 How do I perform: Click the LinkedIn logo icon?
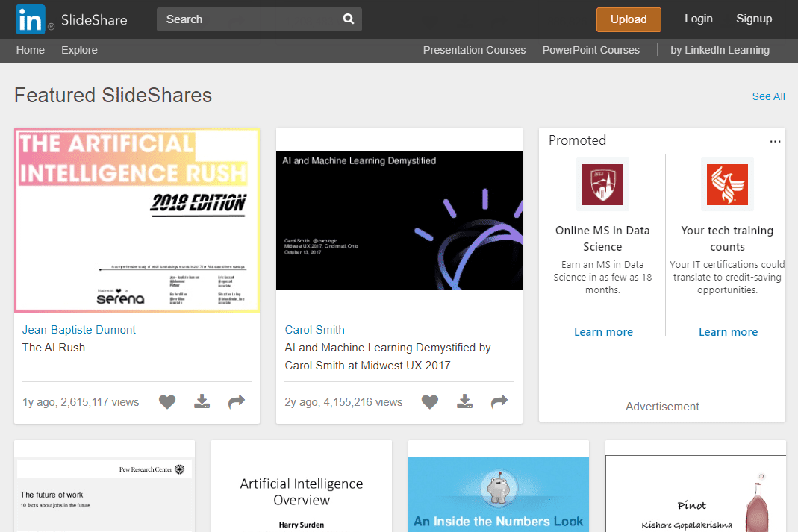coord(31,19)
